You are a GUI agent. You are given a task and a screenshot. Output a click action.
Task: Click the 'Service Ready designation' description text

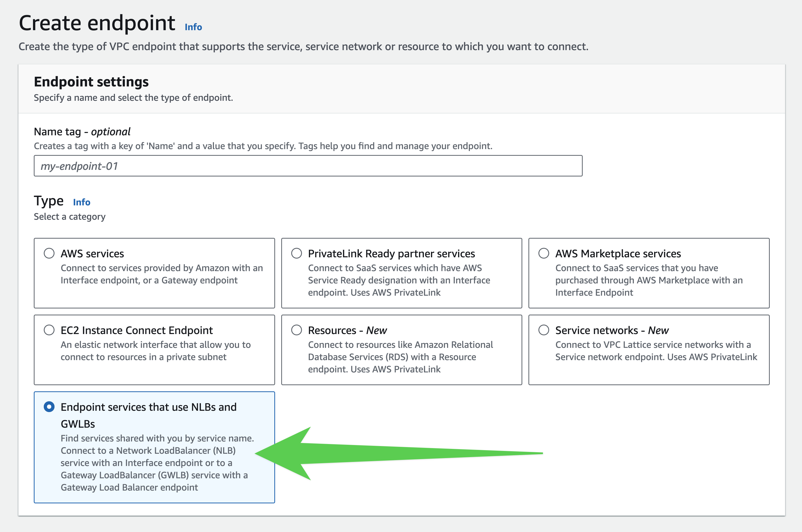(399, 280)
